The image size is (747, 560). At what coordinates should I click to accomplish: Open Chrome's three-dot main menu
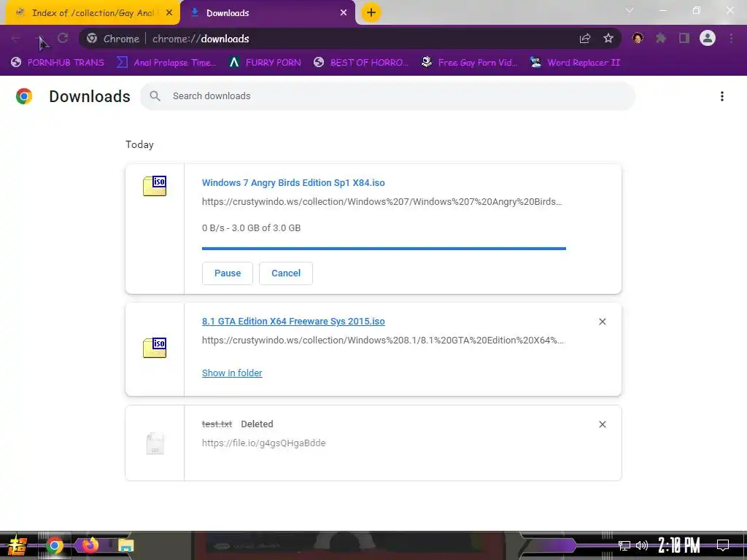pos(731,39)
